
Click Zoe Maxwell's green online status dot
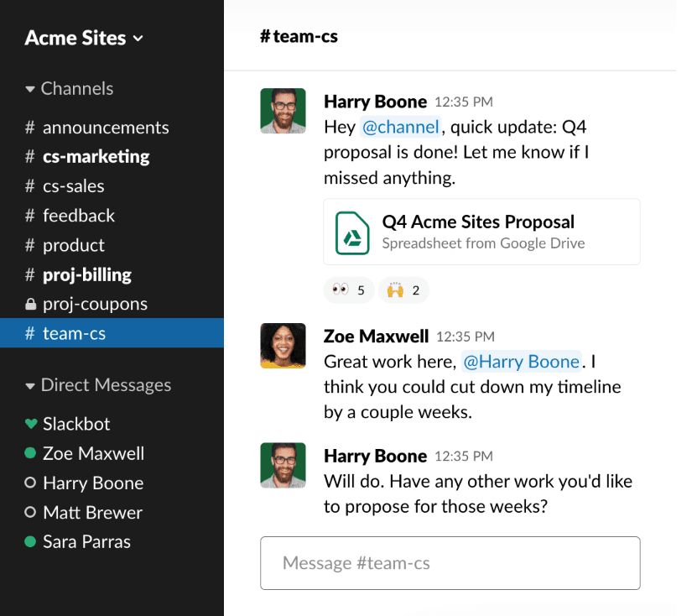(30, 453)
